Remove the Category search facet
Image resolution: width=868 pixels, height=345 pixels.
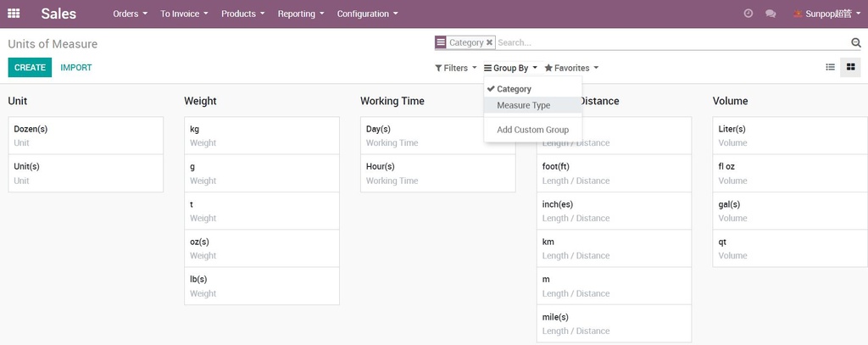coord(489,42)
